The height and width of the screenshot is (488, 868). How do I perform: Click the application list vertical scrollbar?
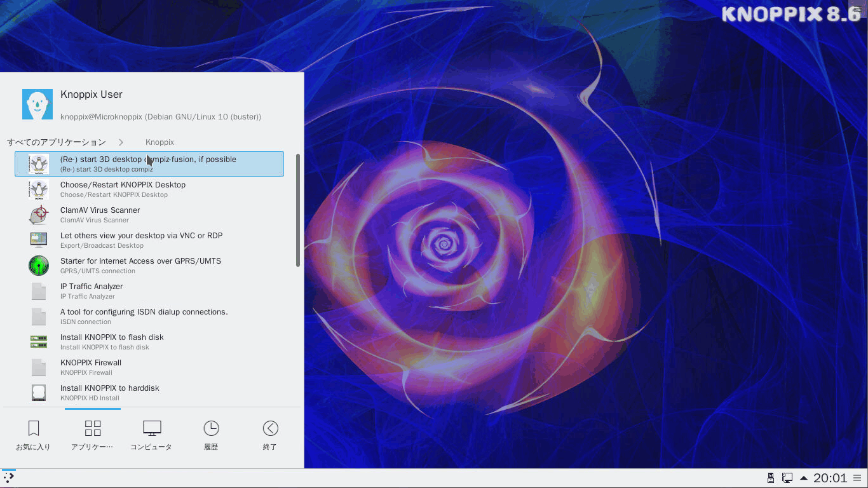pos(298,210)
